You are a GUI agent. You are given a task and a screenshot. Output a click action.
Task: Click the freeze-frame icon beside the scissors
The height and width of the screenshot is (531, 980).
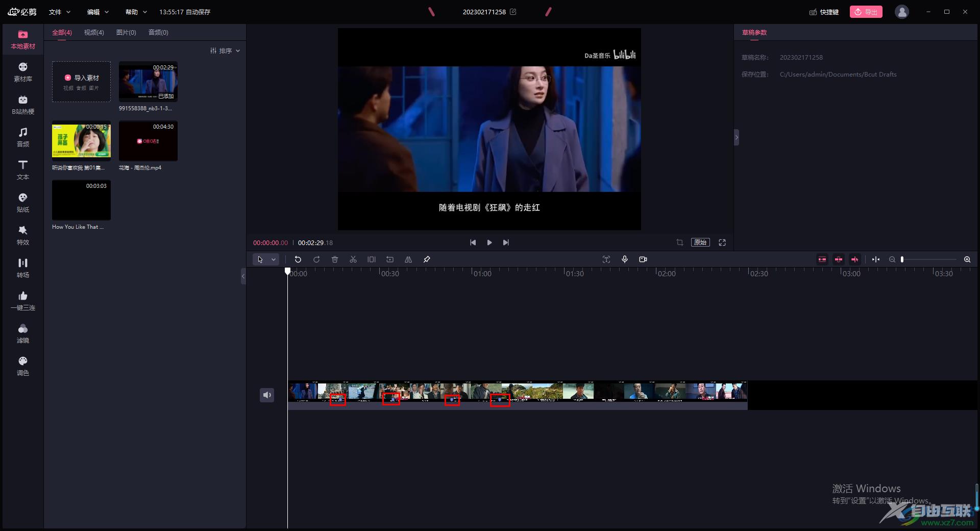pos(372,259)
